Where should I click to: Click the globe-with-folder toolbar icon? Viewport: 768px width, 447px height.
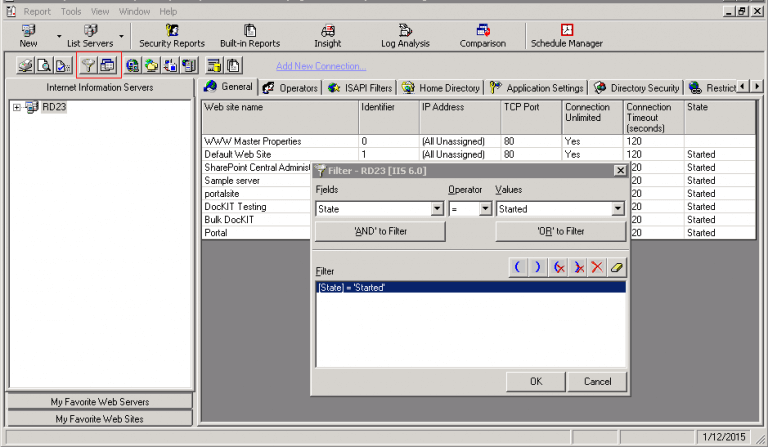(151, 65)
